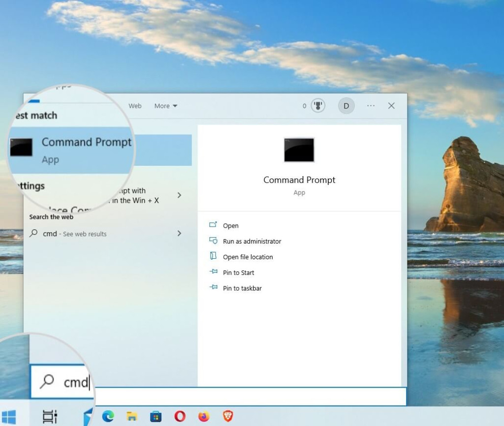Image resolution: width=504 pixels, height=426 pixels.
Task: Click the Search the web heading
Action: [x=51, y=217]
